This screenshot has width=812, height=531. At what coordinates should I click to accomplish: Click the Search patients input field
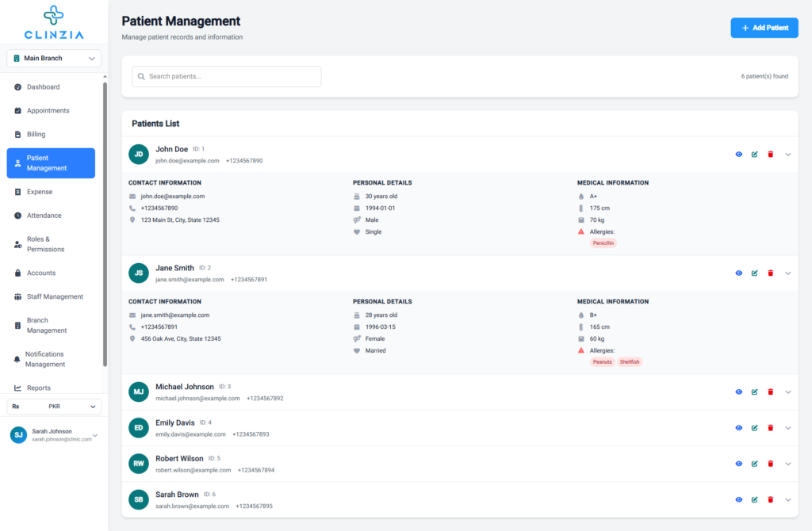[x=227, y=76]
